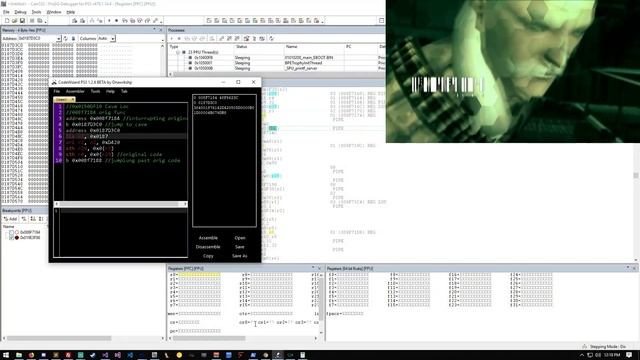Click the Open button in CodeWizard
Screen dimensions: 640x360
[x=240, y=238]
